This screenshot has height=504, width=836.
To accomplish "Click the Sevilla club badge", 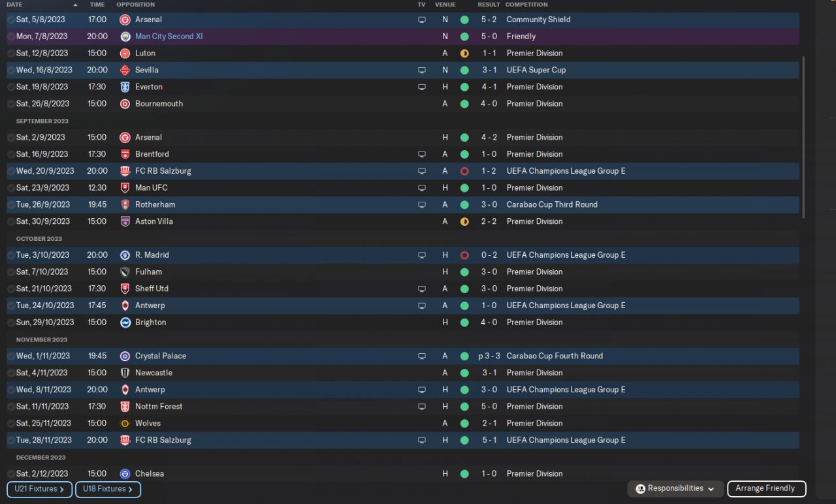I will pos(125,70).
